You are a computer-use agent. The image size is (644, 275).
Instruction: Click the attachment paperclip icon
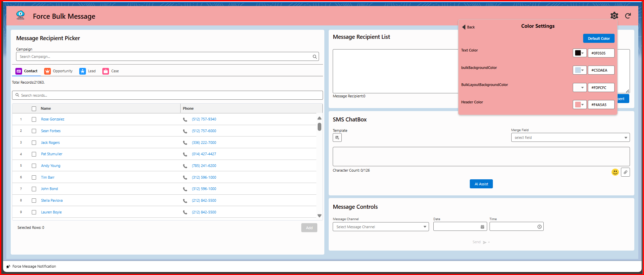625,172
